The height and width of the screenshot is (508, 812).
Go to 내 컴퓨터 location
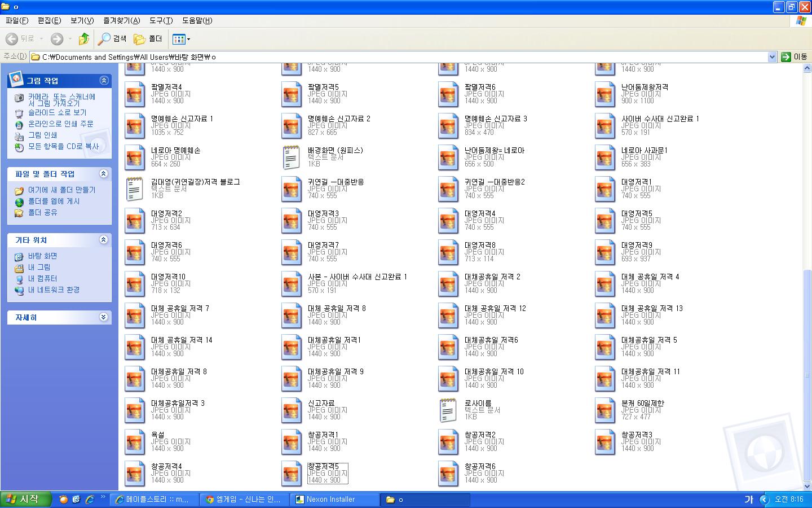[x=43, y=278]
